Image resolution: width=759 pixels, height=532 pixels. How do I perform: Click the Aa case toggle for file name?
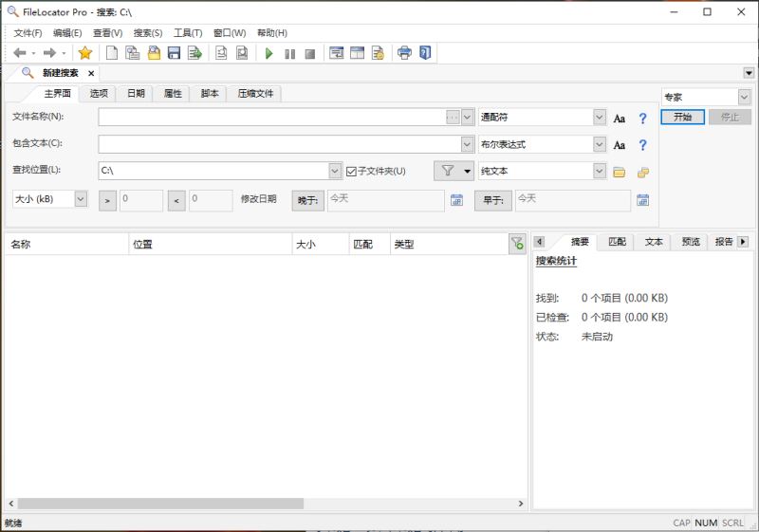pyautogui.click(x=619, y=119)
